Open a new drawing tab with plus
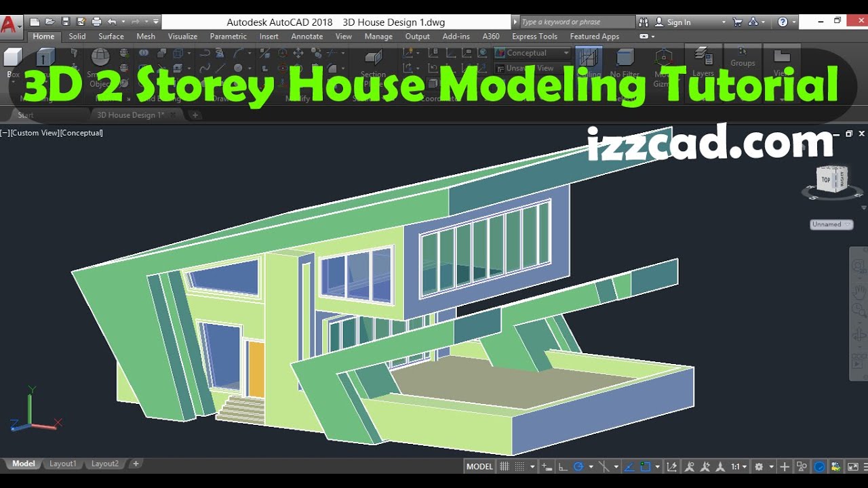The height and width of the screenshot is (488, 868). 195,115
